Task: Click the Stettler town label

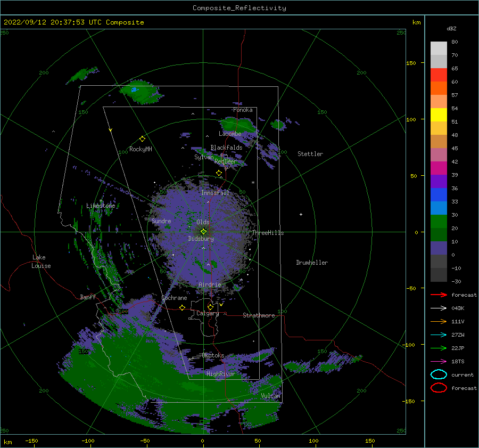Action: coord(310,154)
